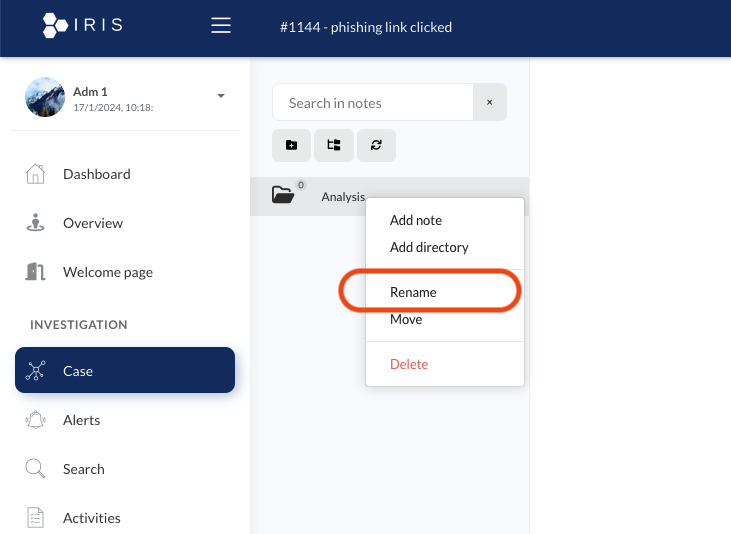Clear the notes search with x button
The height and width of the screenshot is (534, 731).
point(490,102)
